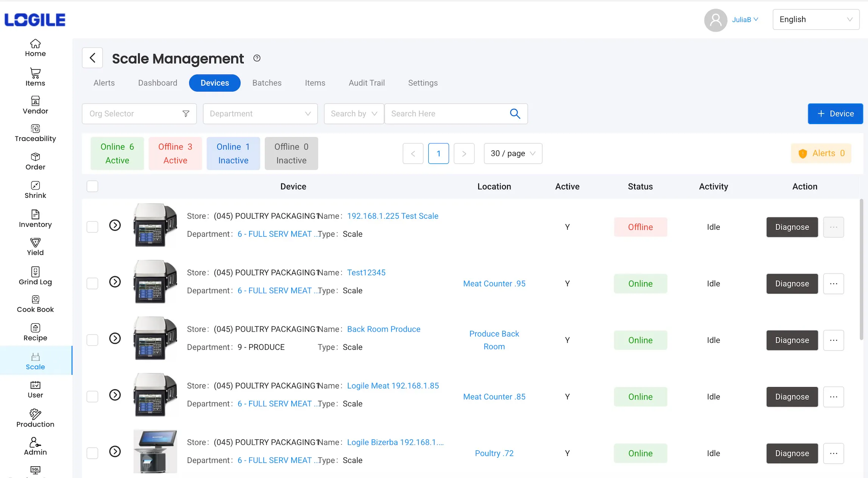This screenshot has height=478, width=868.
Task: Click the add Device button
Action: pyautogui.click(x=835, y=114)
